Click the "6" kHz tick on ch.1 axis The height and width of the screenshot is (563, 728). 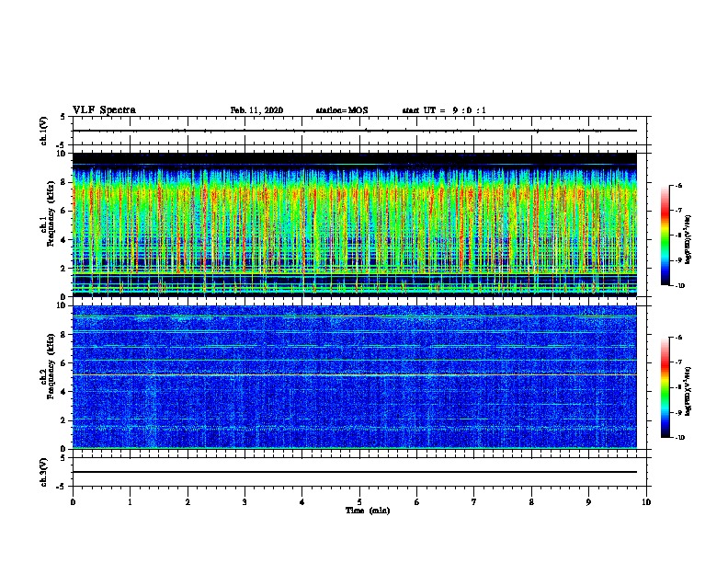(63, 212)
